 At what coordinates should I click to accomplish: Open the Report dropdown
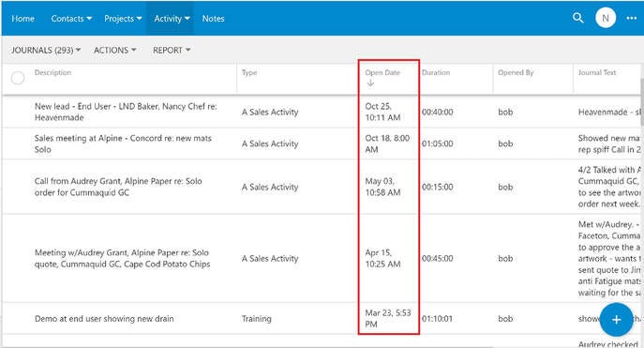[172, 50]
